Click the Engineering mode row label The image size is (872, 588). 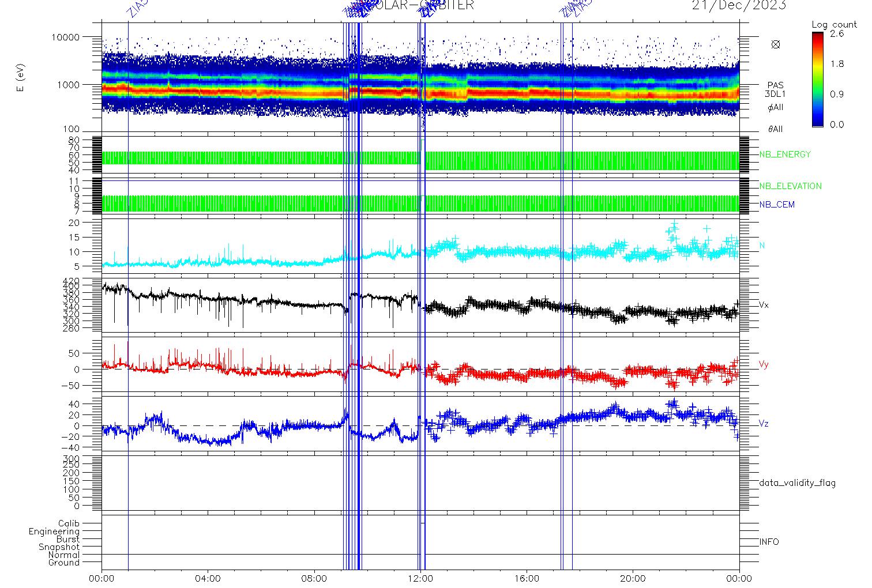pyautogui.click(x=55, y=532)
